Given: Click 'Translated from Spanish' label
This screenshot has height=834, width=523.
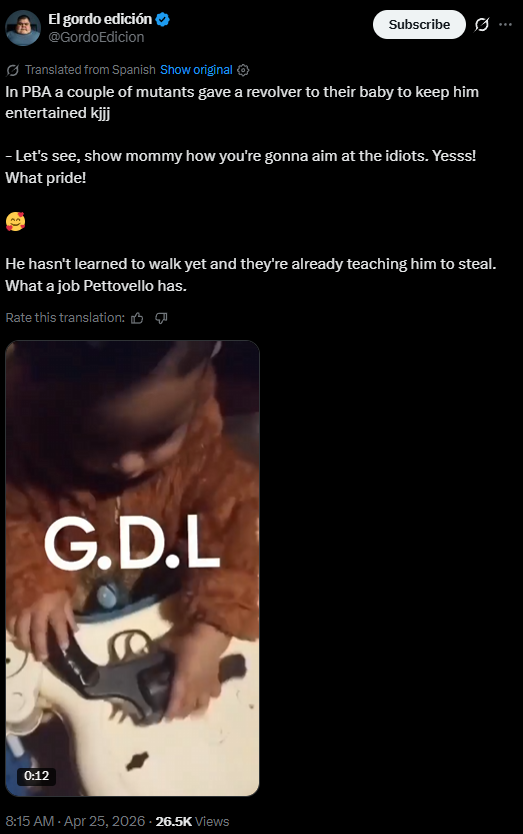Looking at the screenshot, I should coord(90,70).
